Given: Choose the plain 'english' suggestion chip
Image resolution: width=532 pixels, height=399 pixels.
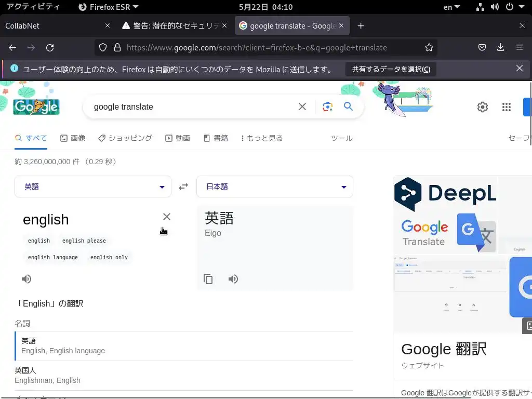Looking at the screenshot, I should (x=38, y=241).
